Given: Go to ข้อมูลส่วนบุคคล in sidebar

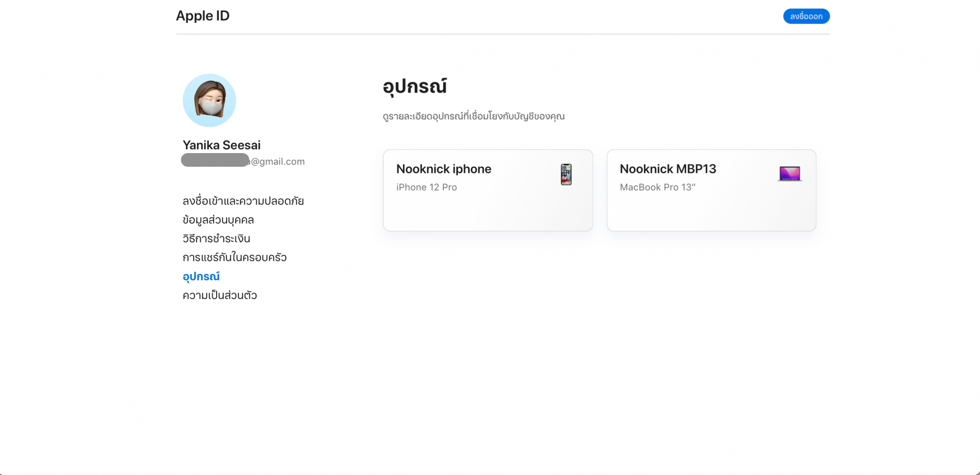Looking at the screenshot, I should (x=218, y=220).
